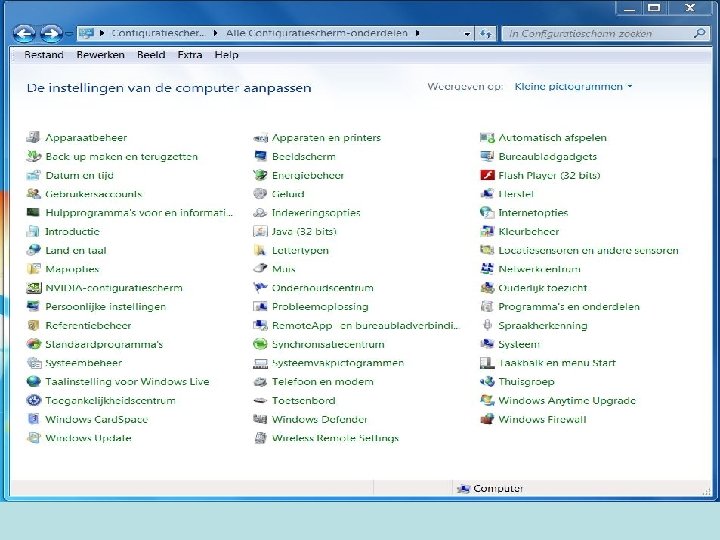Open Energiebeheer icon
Screen dimensions: 720x540
click(x=260, y=175)
